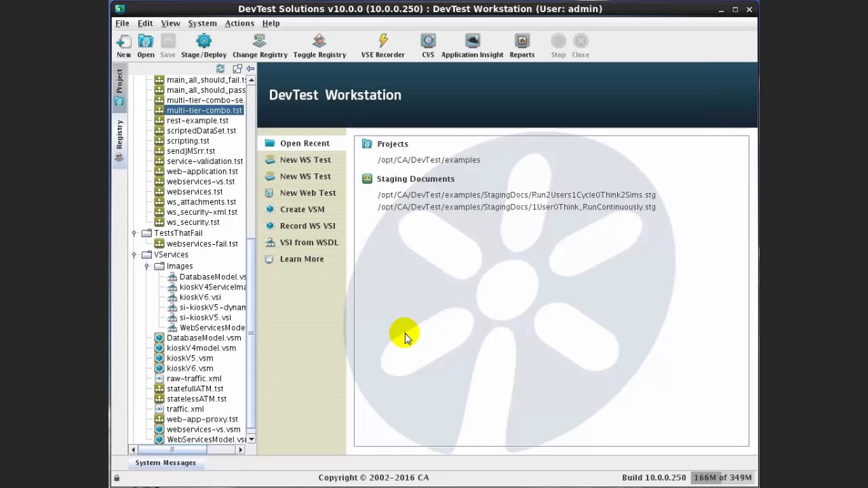This screenshot has width=868, height=488.
Task: Open the Edit menu
Action: [x=145, y=23]
